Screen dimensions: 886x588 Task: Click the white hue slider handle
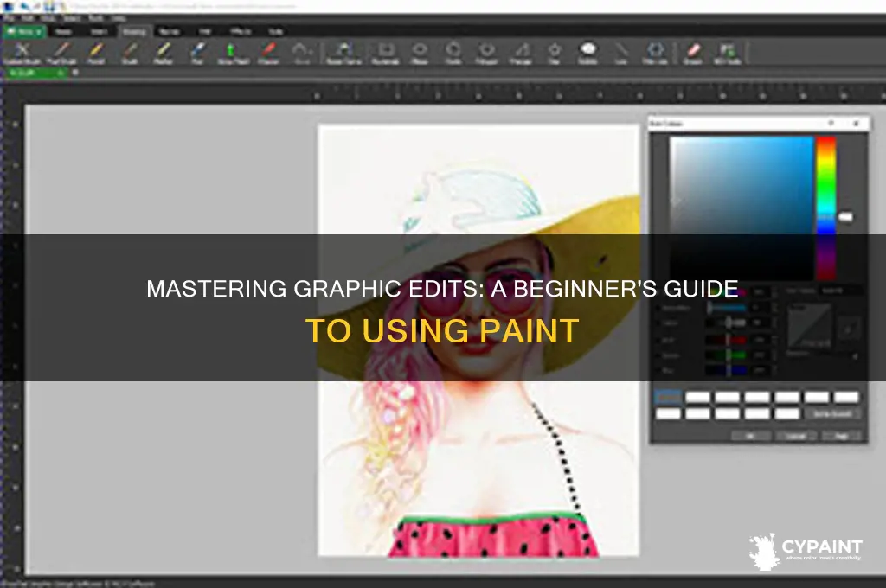(845, 217)
